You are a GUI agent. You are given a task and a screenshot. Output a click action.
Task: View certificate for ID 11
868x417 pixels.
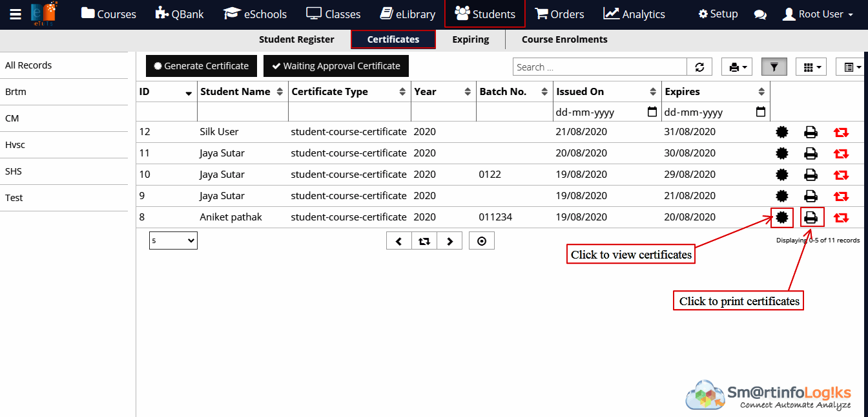tap(782, 154)
